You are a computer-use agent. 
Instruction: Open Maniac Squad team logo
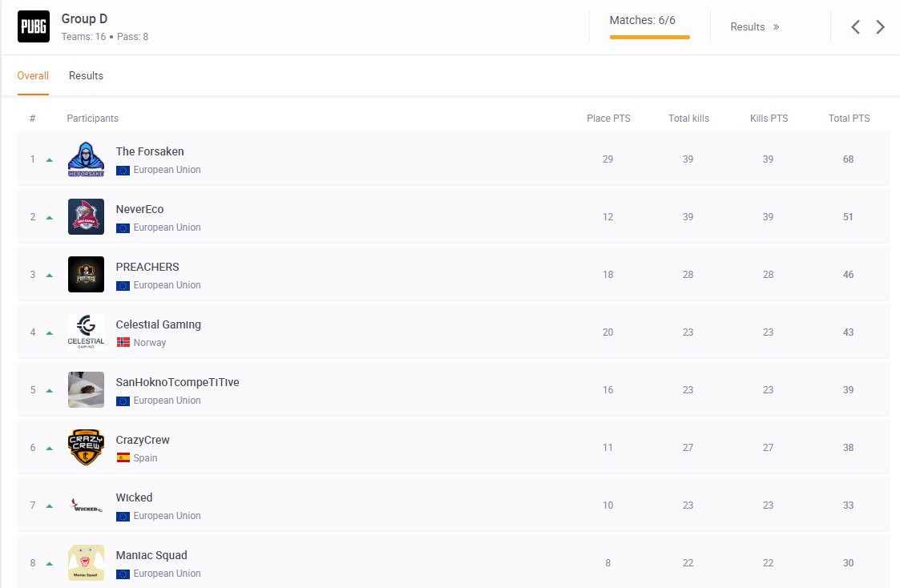(x=86, y=562)
